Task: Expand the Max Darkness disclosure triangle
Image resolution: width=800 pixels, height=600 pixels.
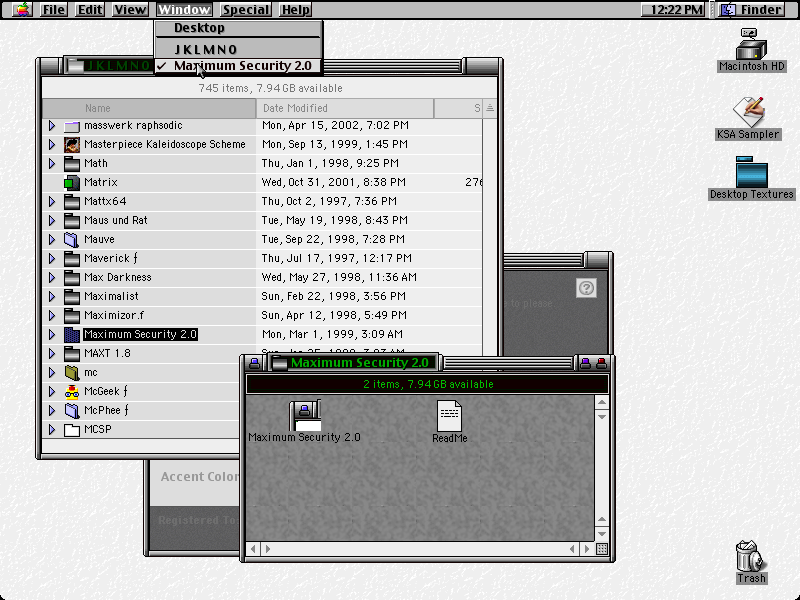Action: point(52,278)
